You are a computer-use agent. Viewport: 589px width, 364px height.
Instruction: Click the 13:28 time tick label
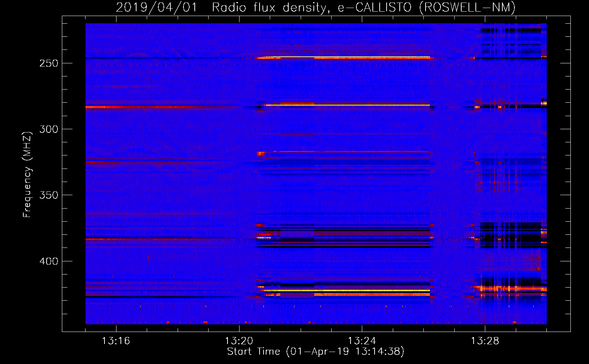pyautogui.click(x=485, y=341)
